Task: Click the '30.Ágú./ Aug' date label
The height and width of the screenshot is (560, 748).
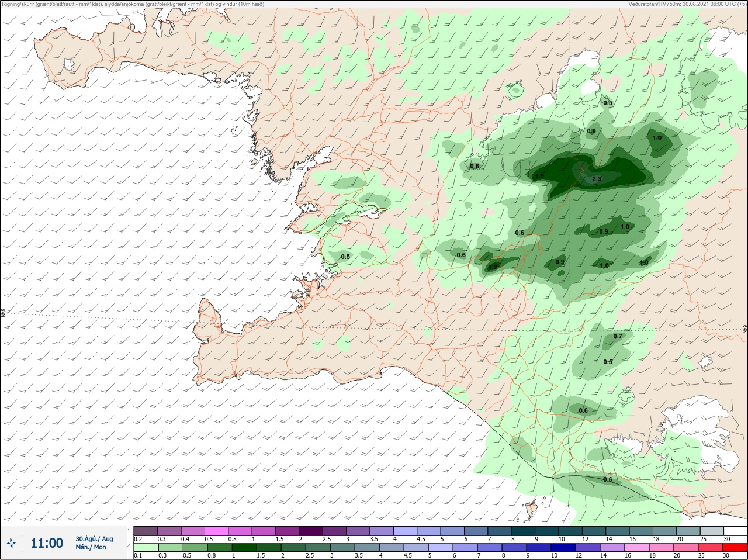Action: click(94, 539)
